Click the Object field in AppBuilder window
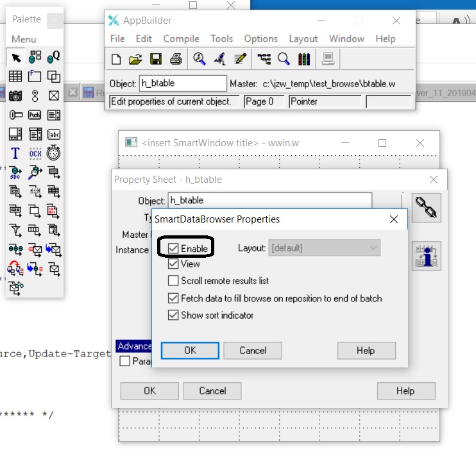 pos(183,83)
